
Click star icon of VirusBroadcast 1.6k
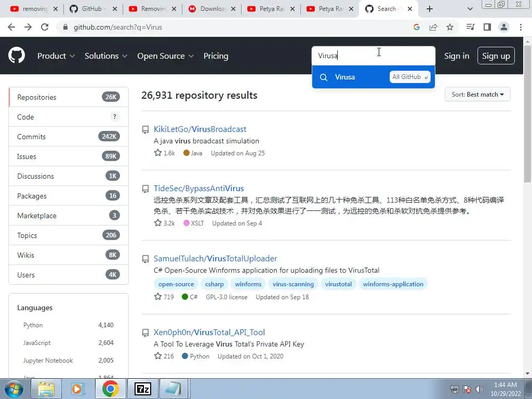158,153
